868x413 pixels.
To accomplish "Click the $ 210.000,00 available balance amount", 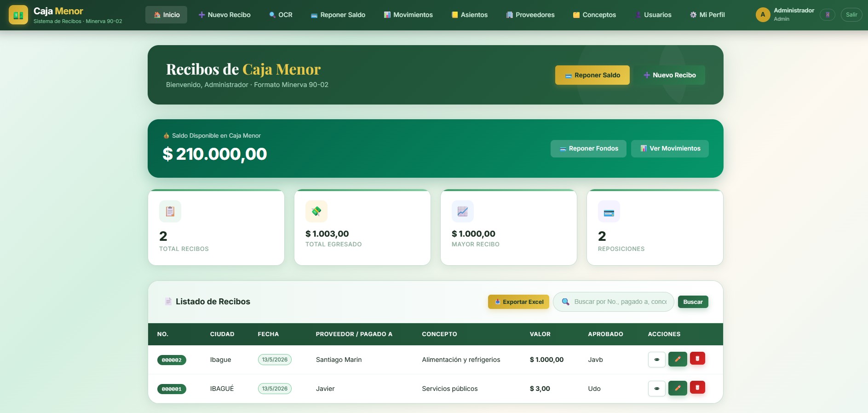I will point(215,154).
